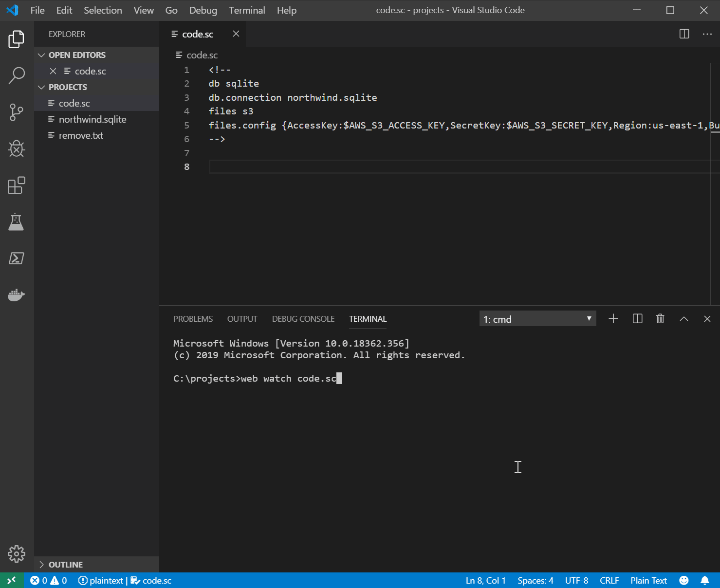Viewport: 720px width, 588px height.
Task: Open the File menu
Action: (x=37, y=10)
